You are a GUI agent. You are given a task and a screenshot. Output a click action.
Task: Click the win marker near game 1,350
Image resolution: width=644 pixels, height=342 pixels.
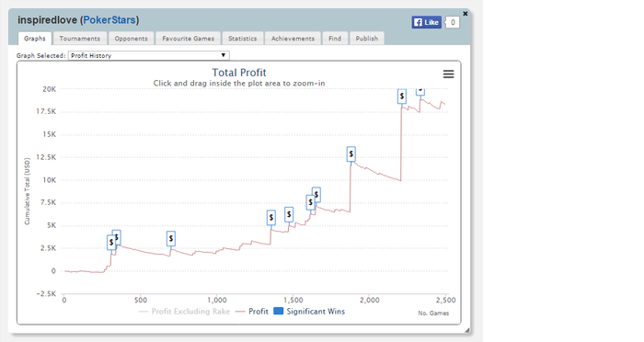tap(271, 218)
